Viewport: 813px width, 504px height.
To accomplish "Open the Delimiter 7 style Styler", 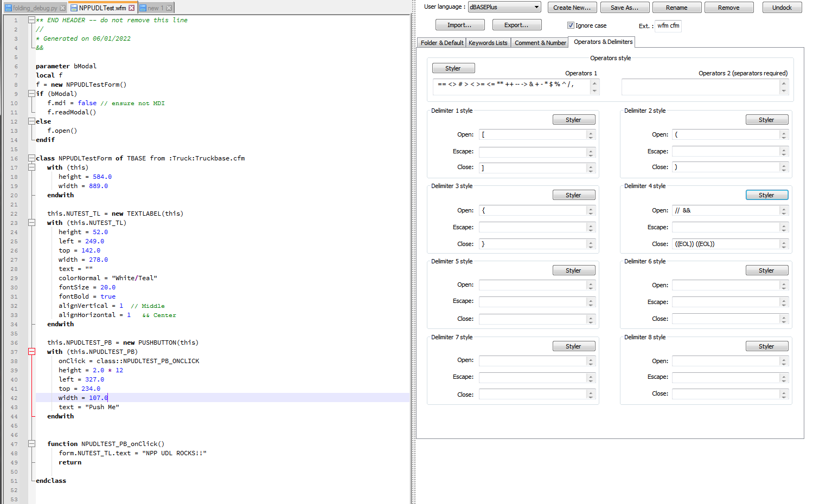I will (574, 346).
